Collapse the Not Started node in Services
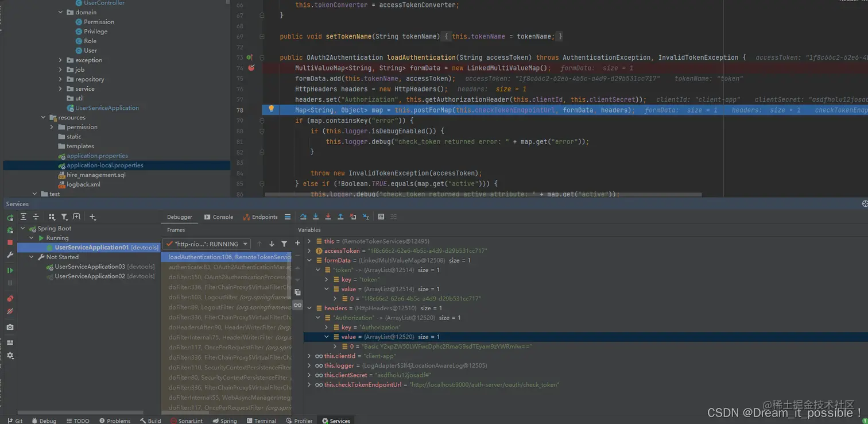The width and height of the screenshot is (868, 424). (x=32, y=257)
